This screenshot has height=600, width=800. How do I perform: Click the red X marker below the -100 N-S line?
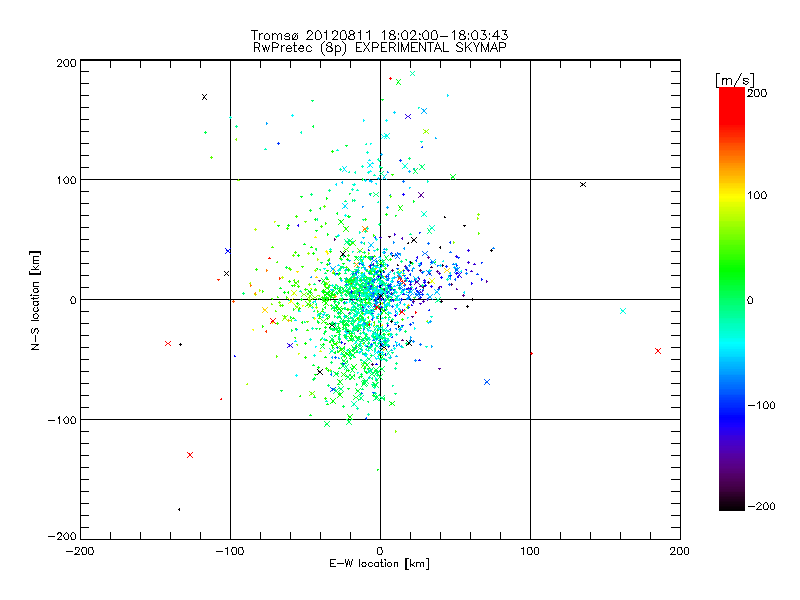190,455
